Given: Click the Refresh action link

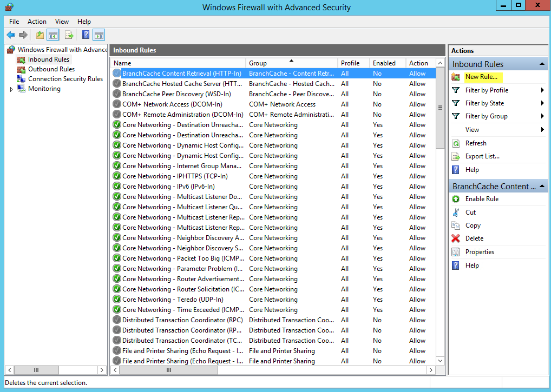Looking at the screenshot, I should [476, 143].
